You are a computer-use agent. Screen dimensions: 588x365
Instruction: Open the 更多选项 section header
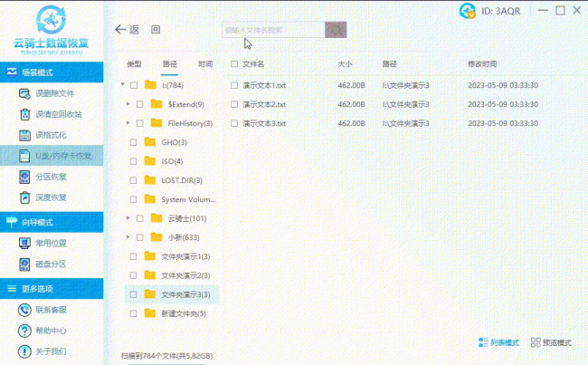pyautogui.click(x=52, y=288)
